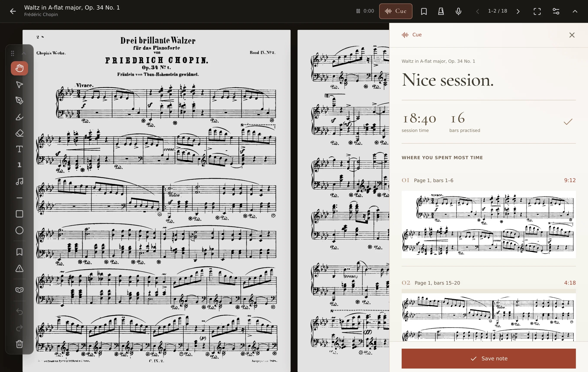Image resolution: width=588 pixels, height=372 pixels.
Task: Start recording with the microphone icon
Action: tap(458, 11)
